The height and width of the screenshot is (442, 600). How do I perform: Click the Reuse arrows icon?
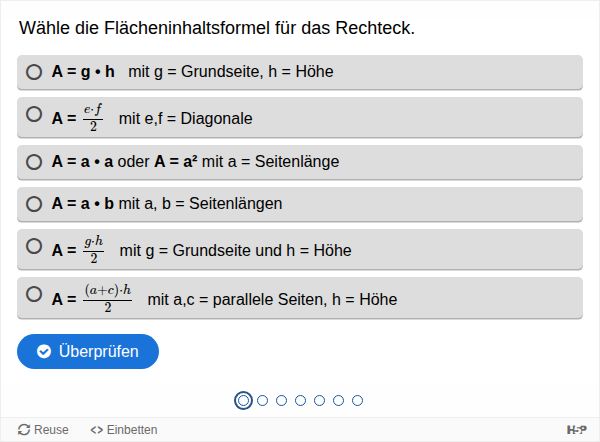pyautogui.click(x=24, y=430)
